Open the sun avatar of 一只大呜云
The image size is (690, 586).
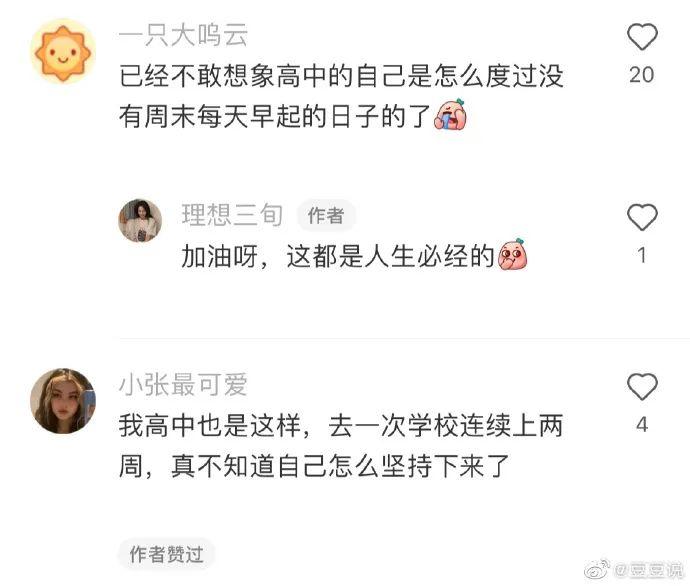[62, 53]
